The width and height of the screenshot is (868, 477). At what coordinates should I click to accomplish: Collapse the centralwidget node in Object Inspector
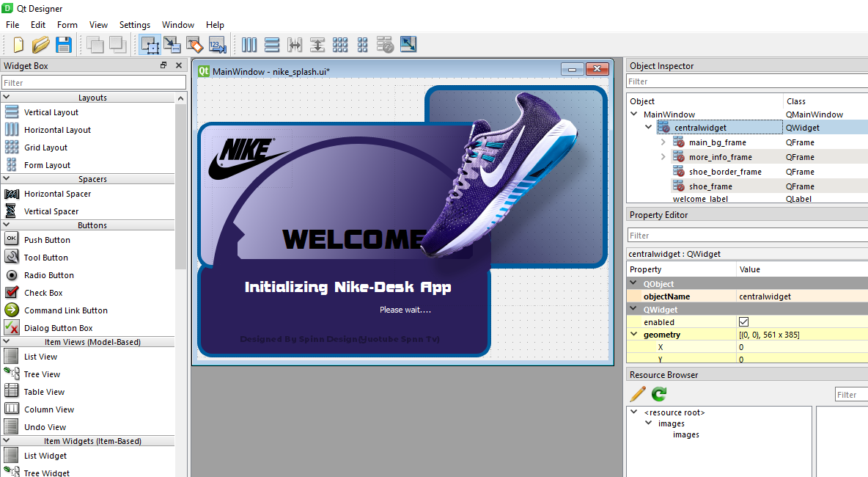point(649,128)
